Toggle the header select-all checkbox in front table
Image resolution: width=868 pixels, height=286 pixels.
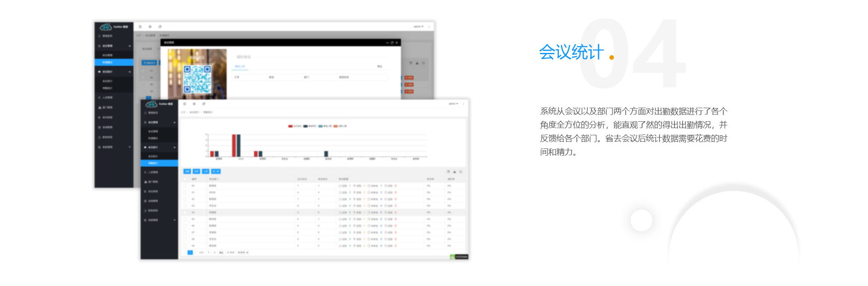coord(184,179)
